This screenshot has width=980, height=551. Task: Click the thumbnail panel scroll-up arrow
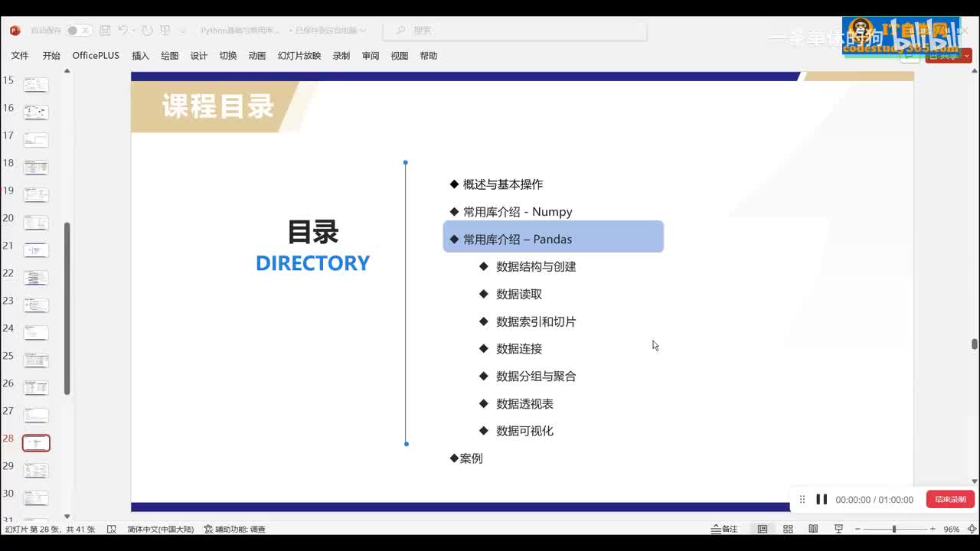pyautogui.click(x=67, y=71)
